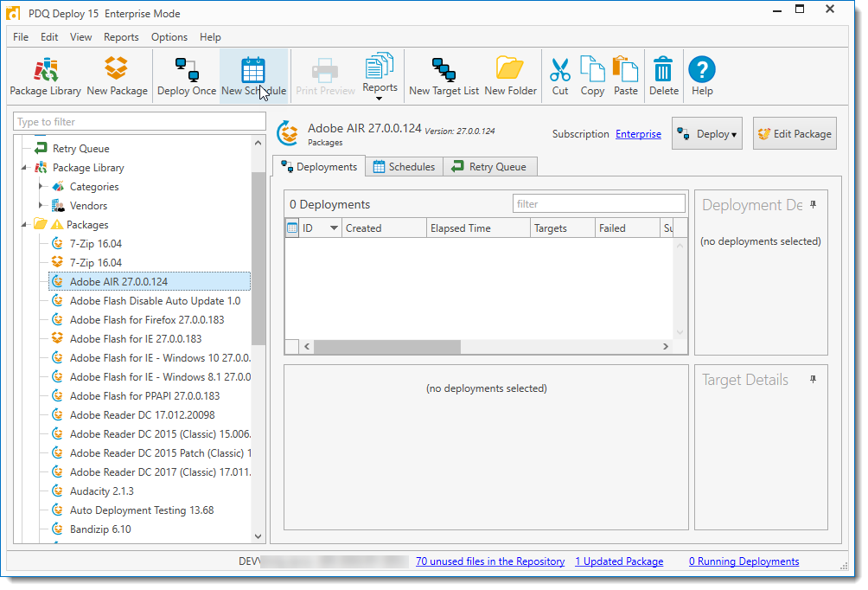Image resolution: width=868 pixels, height=590 pixels.
Task: Select the Packages folder node
Action: [x=87, y=224]
